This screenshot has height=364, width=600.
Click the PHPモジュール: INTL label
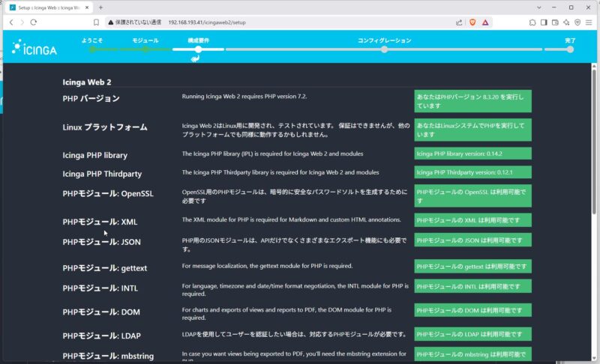coord(100,288)
